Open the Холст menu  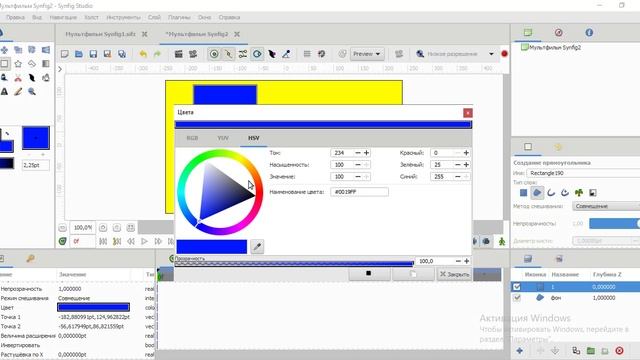(91, 17)
